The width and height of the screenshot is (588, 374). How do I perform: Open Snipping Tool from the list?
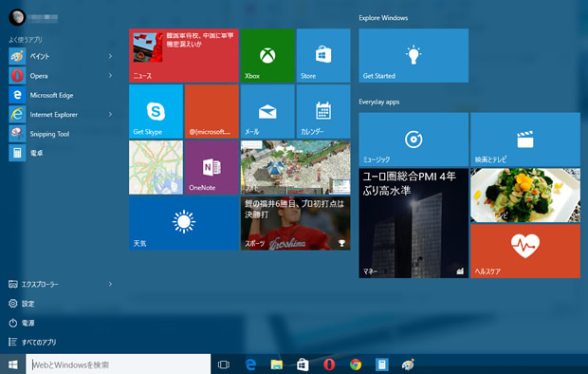pyautogui.click(x=60, y=134)
